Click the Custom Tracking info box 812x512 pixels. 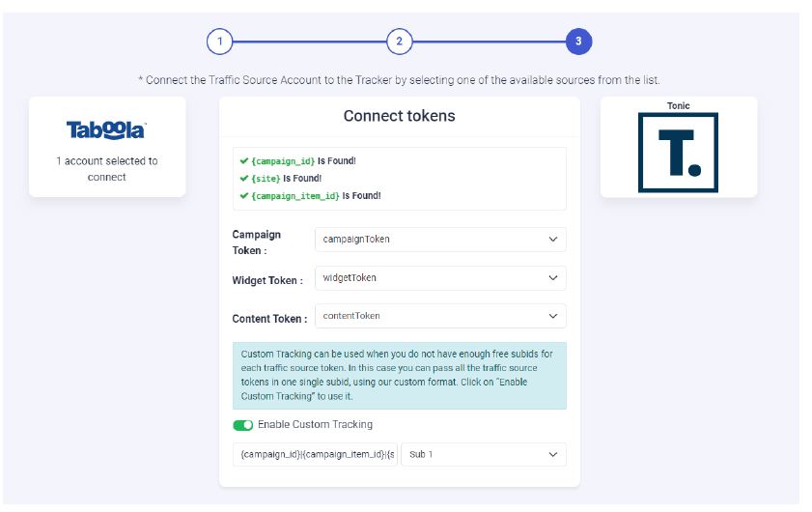399,376
